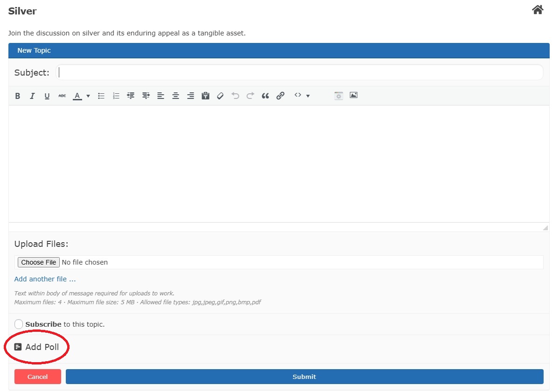Click the 'Upload Files:' label
The height and width of the screenshot is (392, 552).
coord(41,244)
